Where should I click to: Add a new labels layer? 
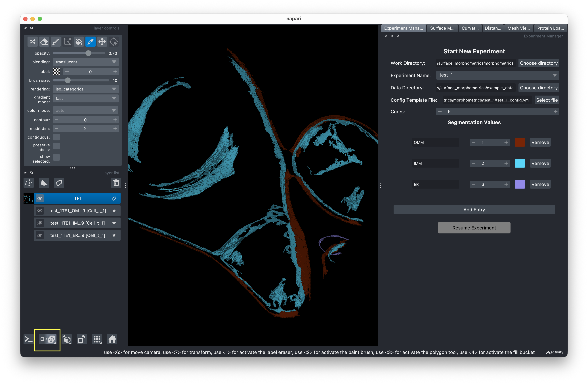(x=59, y=183)
